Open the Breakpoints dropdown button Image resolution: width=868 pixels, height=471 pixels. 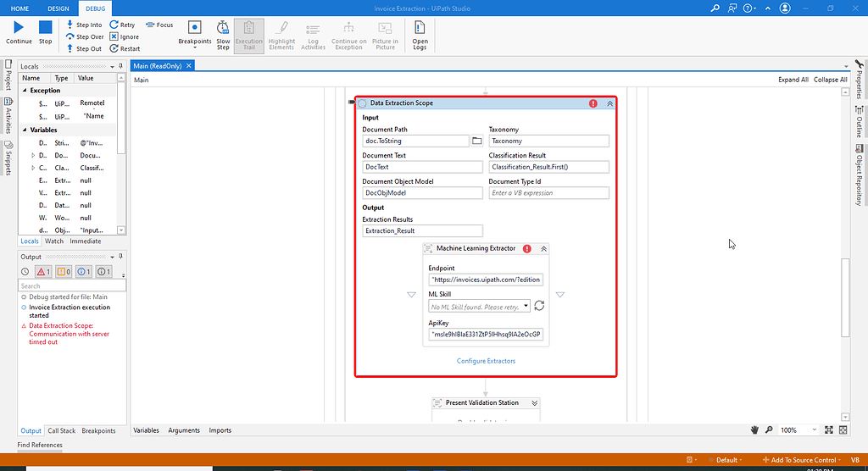[x=194, y=36]
